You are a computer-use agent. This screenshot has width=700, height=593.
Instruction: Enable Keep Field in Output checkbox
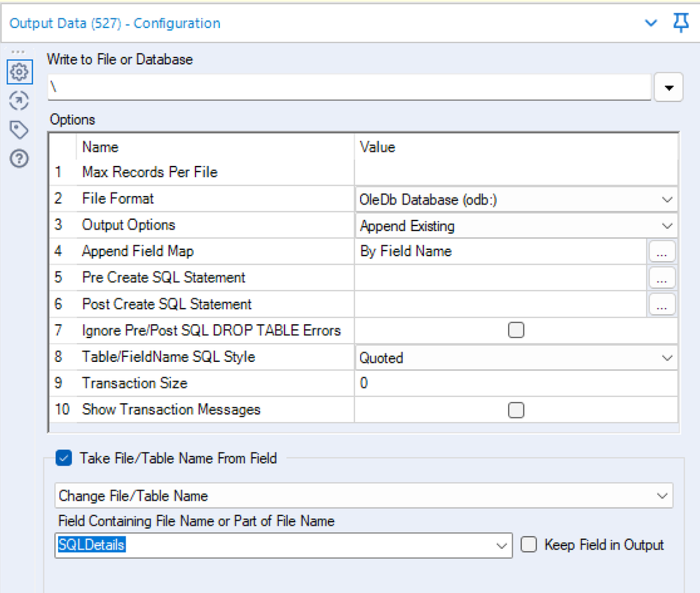coord(528,545)
